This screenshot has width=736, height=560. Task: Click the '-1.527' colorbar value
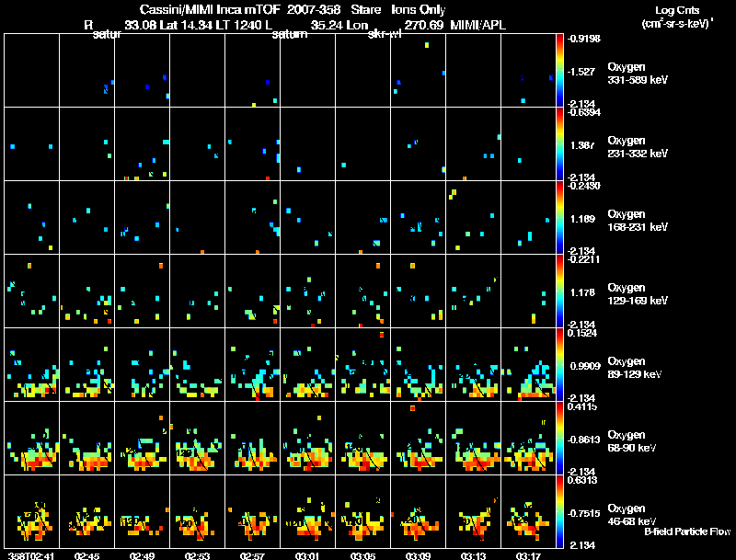coord(581,72)
